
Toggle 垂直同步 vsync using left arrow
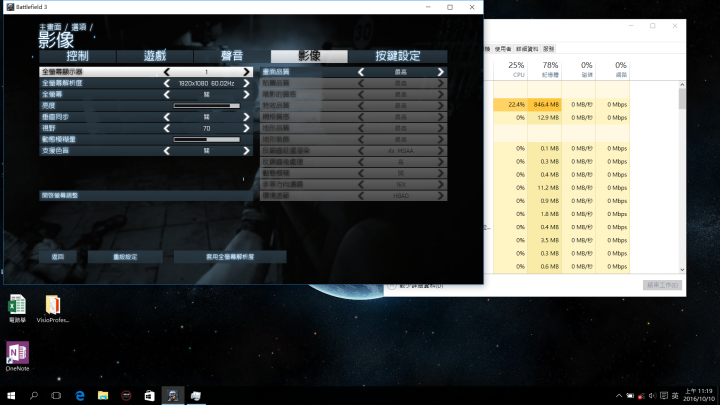(x=167, y=117)
